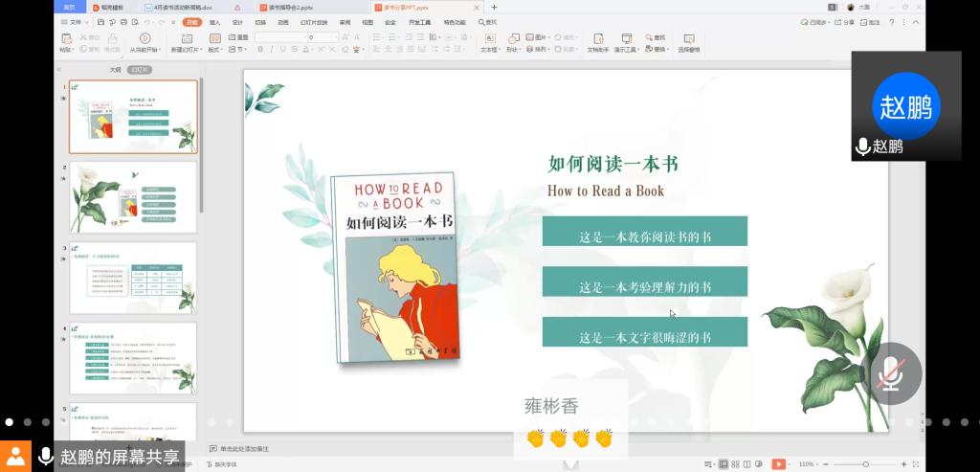Click the Replace (替换) icon
980x472 pixels.
(x=649, y=49)
